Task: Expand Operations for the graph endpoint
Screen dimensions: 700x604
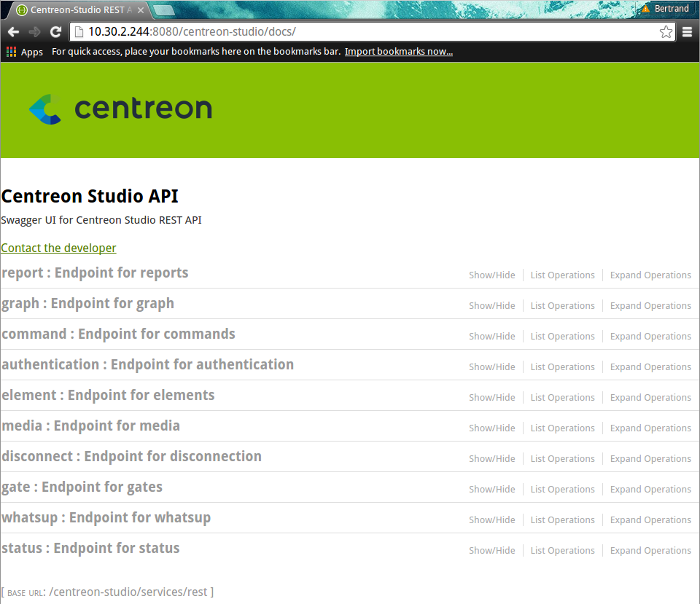Action: 650,305
